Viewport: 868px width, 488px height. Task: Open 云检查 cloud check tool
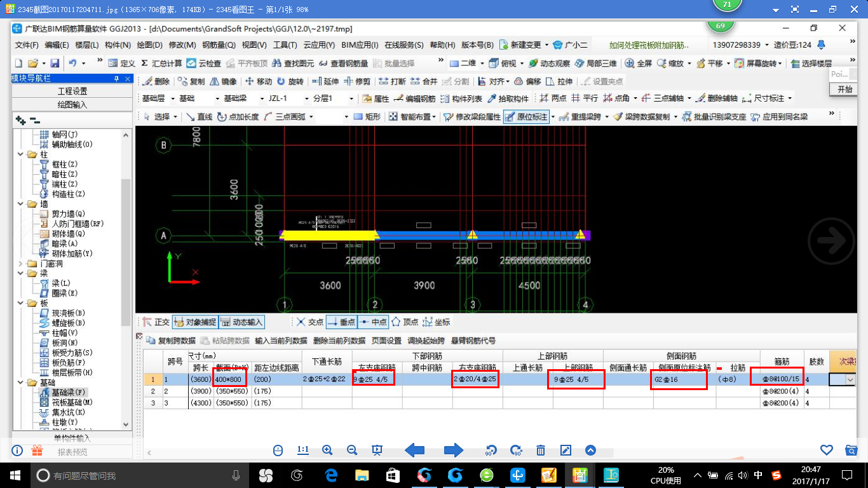205,64
